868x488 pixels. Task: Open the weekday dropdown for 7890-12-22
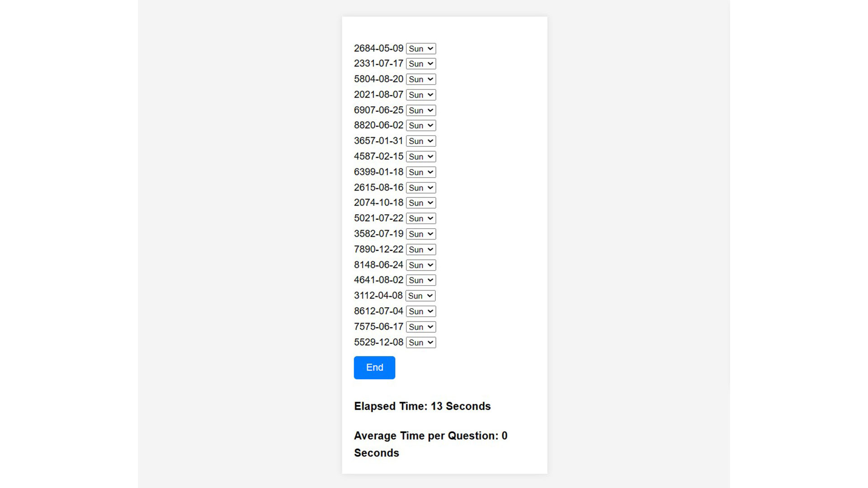point(420,249)
